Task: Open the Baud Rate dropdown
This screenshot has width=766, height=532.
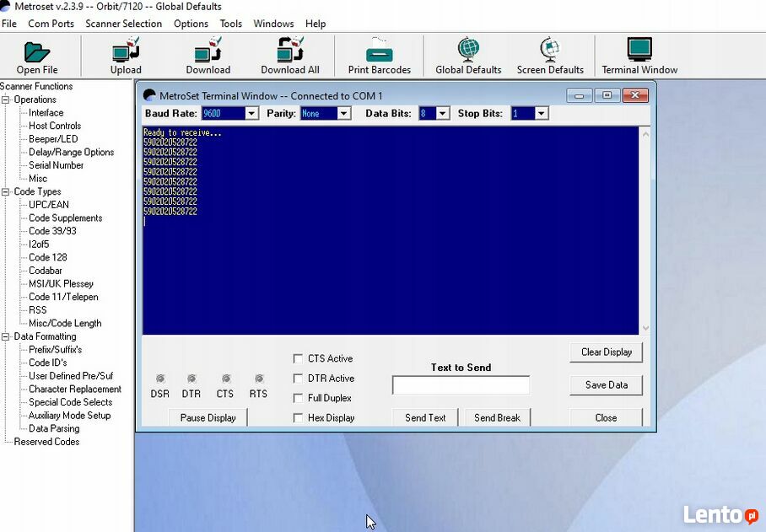Action: [x=251, y=114]
